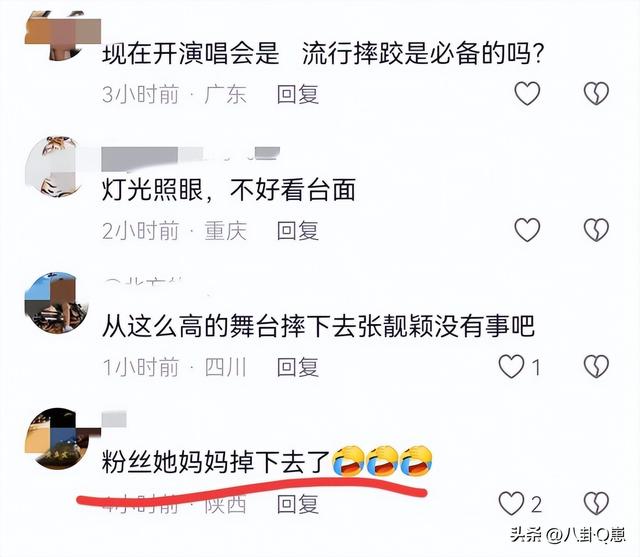Reply to the Shaanxi comment
The image size is (640, 557).
pyautogui.click(x=298, y=504)
